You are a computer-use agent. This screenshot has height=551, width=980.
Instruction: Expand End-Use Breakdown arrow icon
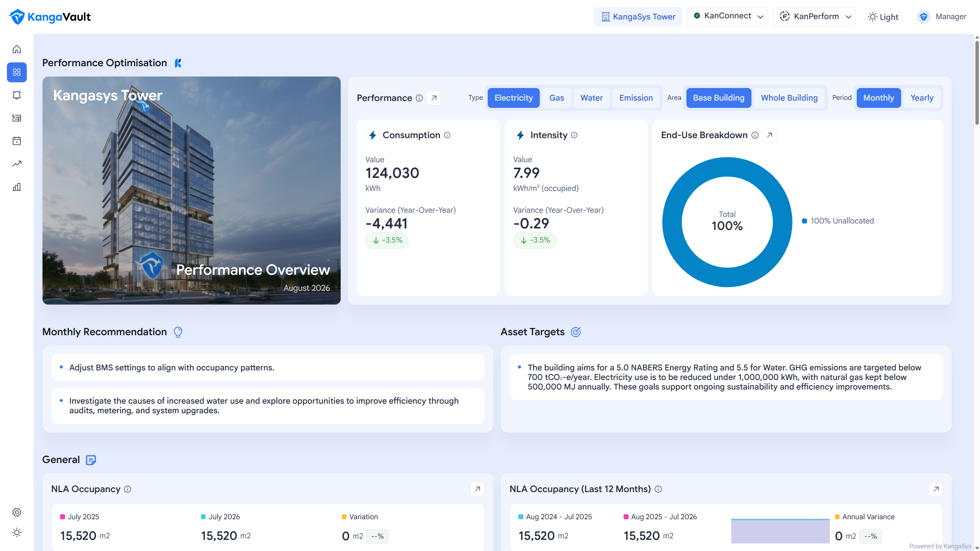[769, 135]
